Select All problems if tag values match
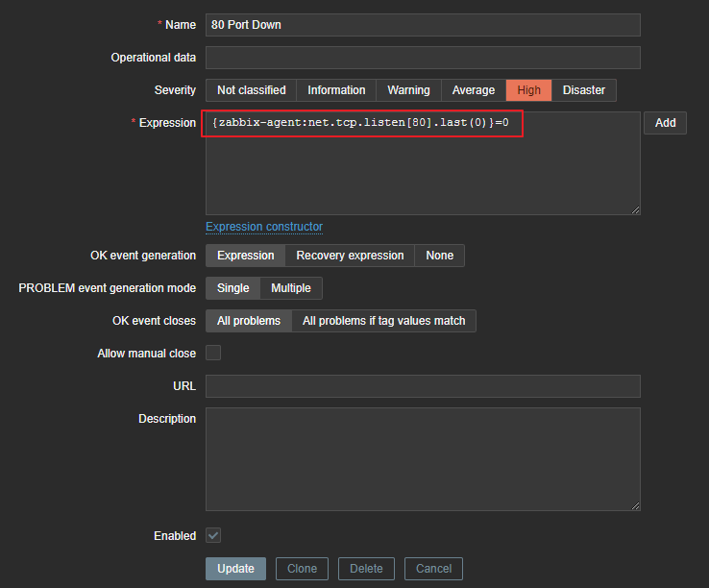This screenshot has width=709, height=588. point(383,321)
